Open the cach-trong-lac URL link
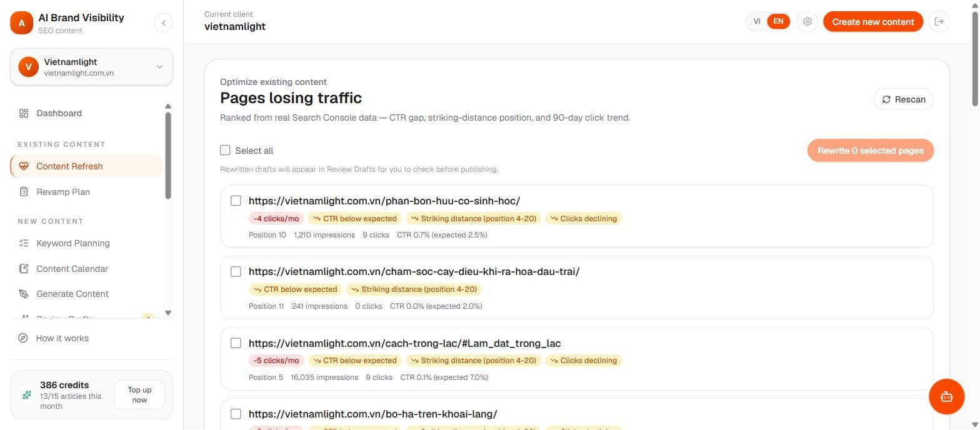This screenshot has height=430, width=980. [404, 343]
